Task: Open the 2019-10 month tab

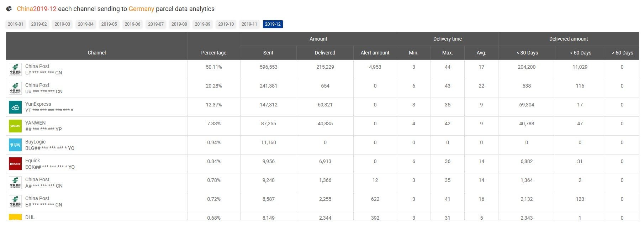Action: point(226,24)
